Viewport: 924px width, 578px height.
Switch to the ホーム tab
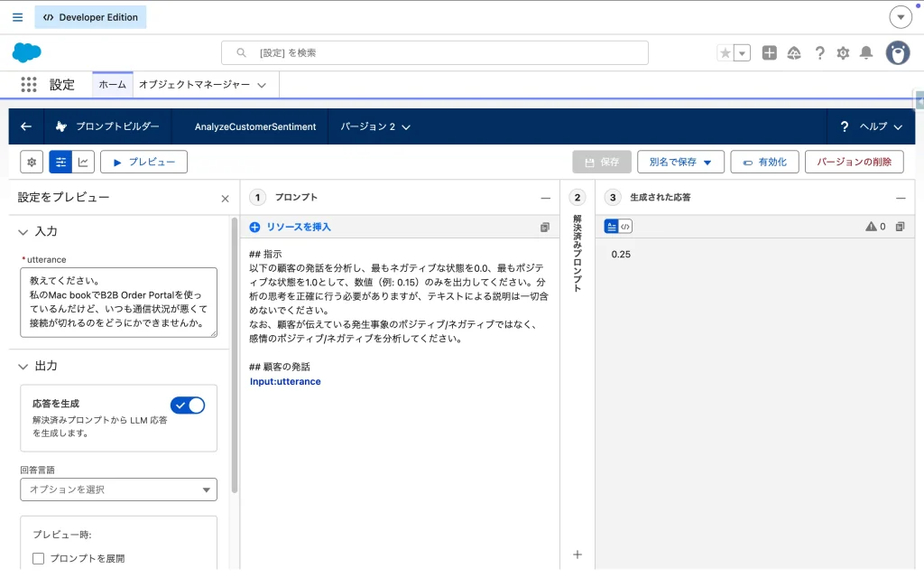(112, 85)
